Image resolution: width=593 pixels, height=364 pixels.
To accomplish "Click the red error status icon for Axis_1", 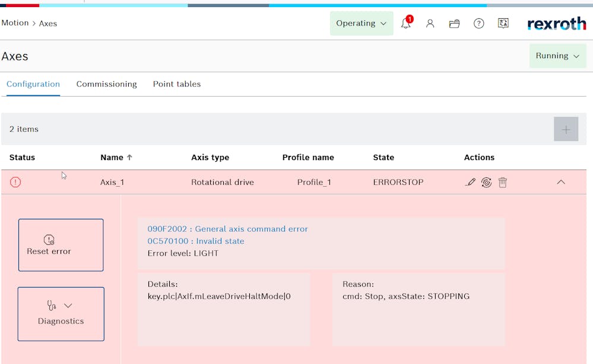I will tap(15, 183).
